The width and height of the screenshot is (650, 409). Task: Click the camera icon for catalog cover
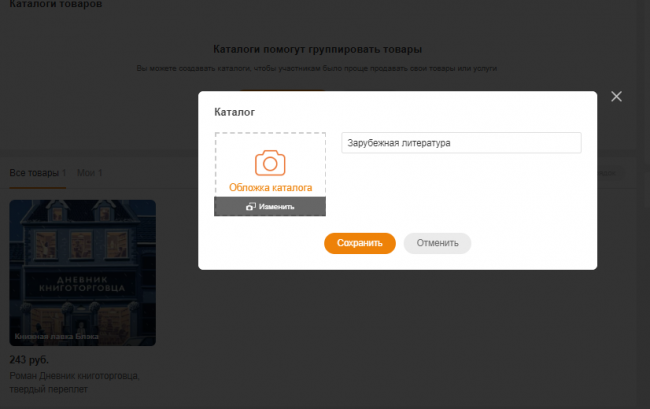pyautogui.click(x=270, y=163)
